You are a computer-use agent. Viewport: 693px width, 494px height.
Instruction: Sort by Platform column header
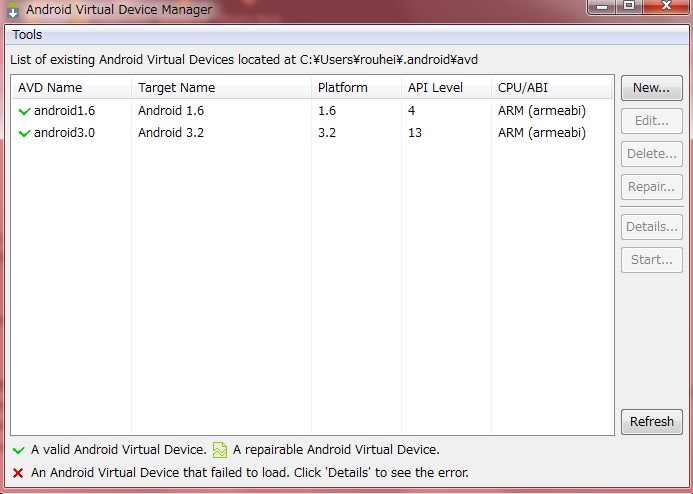(356, 87)
